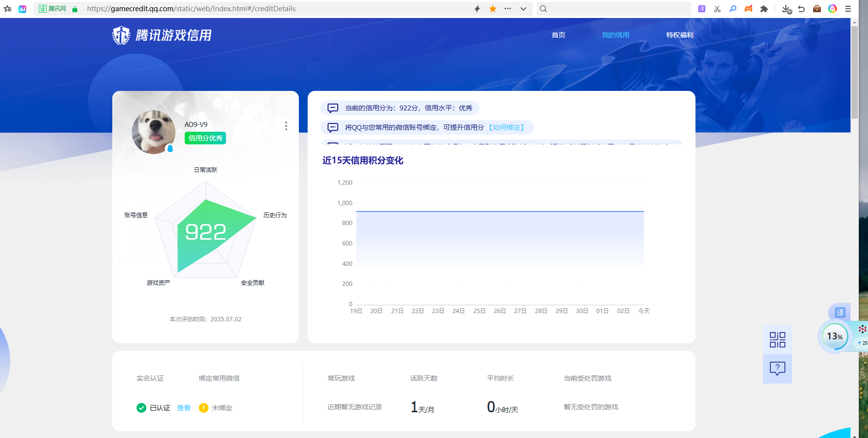Screen dimensions: 868x438
Task: Click the blue key password icon
Action: tap(733, 9)
